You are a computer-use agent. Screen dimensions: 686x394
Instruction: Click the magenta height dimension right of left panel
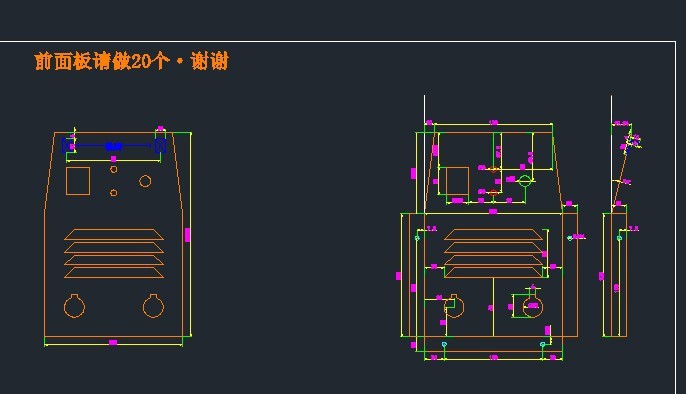click(x=187, y=235)
